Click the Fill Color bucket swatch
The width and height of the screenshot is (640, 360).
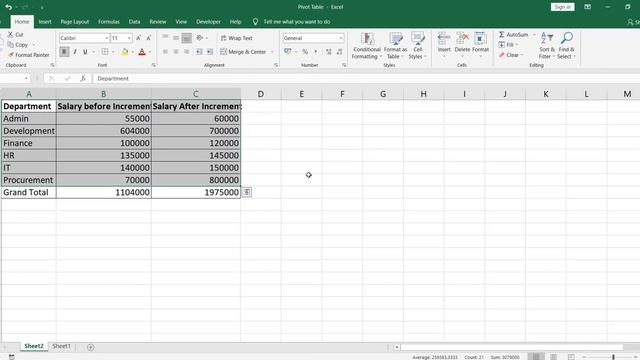125,52
